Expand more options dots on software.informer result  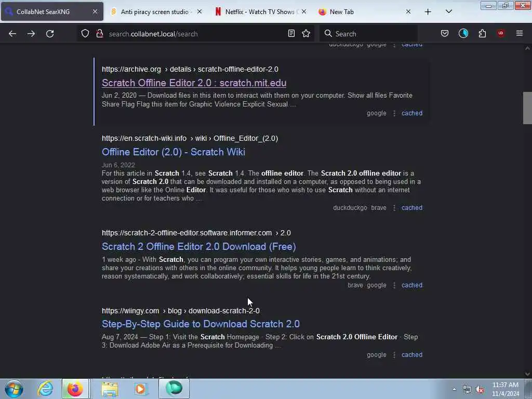[394, 285]
